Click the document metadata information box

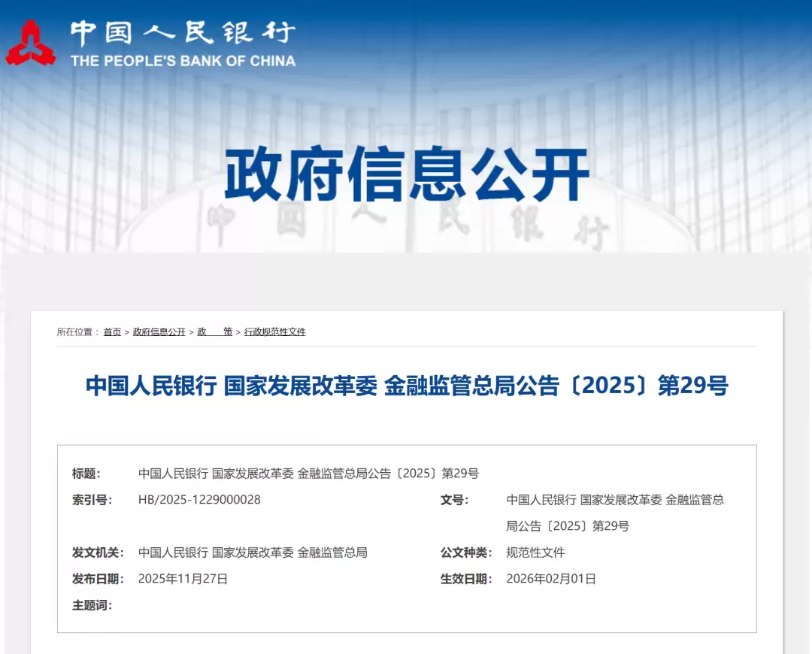pyautogui.click(x=406, y=540)
